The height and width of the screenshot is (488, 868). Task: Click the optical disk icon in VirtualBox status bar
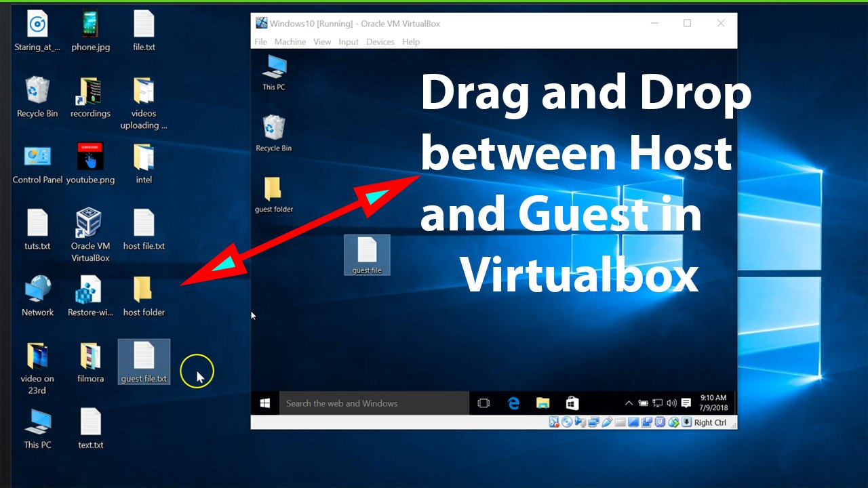[567, 422]
